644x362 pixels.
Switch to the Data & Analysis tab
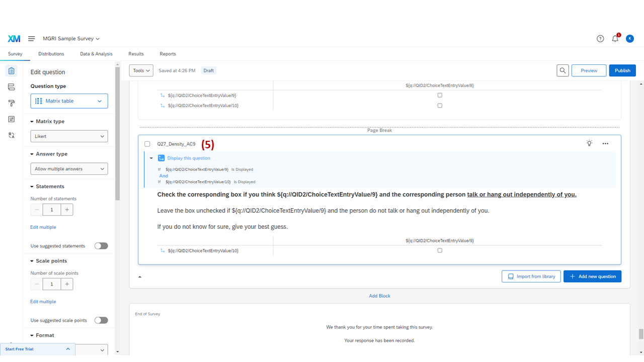(x=96, y=54)
